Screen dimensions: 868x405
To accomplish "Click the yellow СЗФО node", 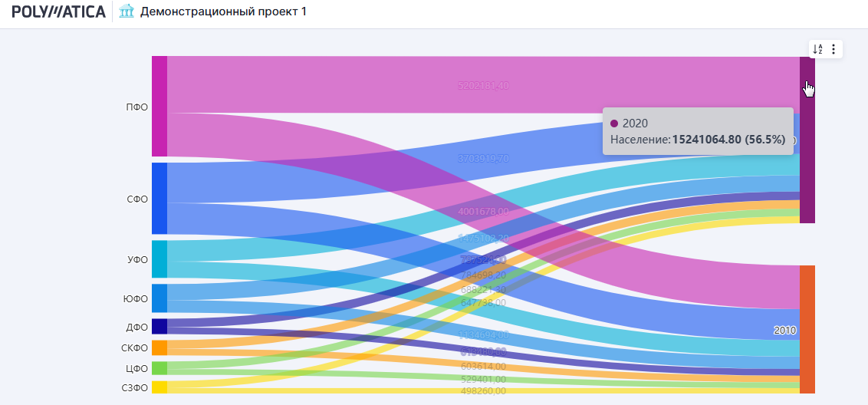I will (159, 387).
